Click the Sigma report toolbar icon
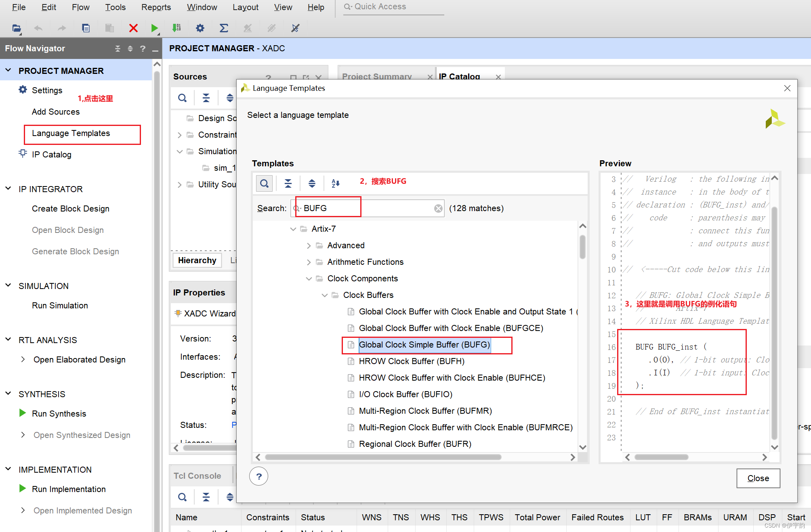 click(224, 28)
